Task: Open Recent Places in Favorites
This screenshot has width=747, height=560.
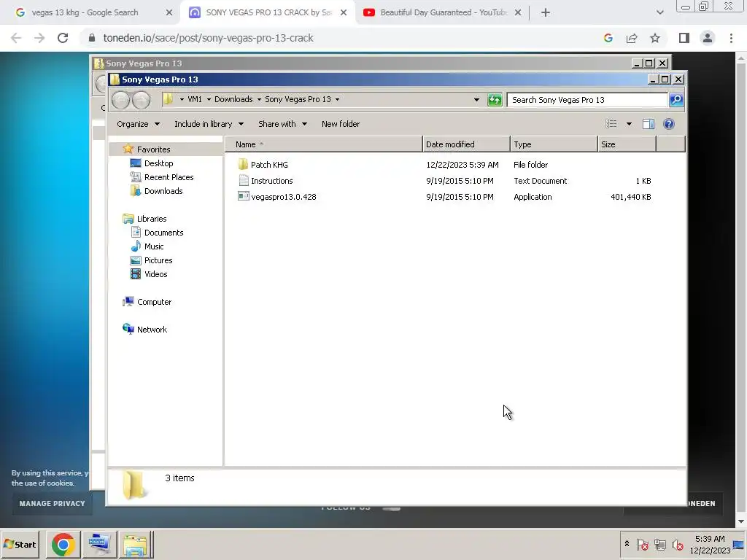Action: point(169,177)
